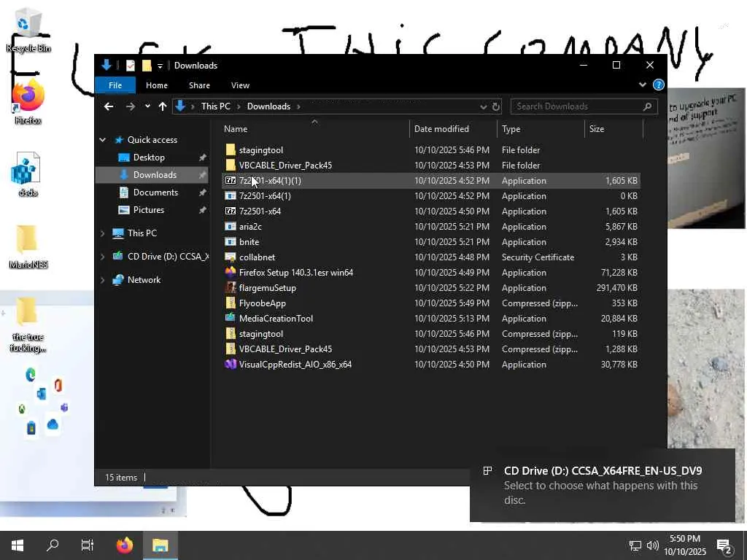The width and height of the screenshot is (747, 560).
Task: Select the 7z2501-x64 application icon
Action: [x=231, y=211]
